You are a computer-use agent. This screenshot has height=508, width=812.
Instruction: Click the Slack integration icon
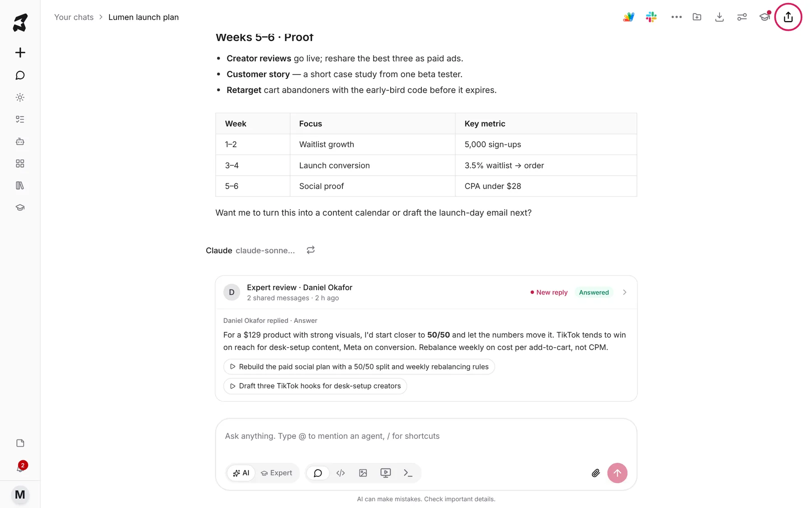pos(651,17)
